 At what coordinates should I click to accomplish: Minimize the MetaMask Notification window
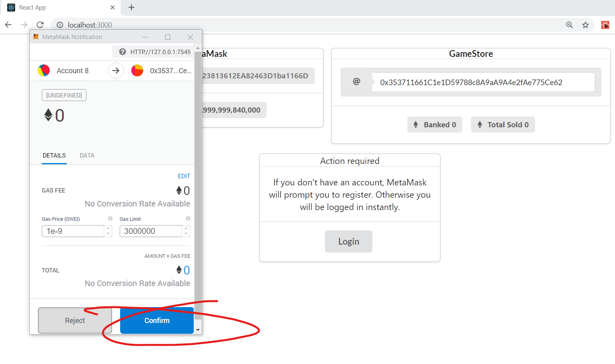[x=145, y=37]
